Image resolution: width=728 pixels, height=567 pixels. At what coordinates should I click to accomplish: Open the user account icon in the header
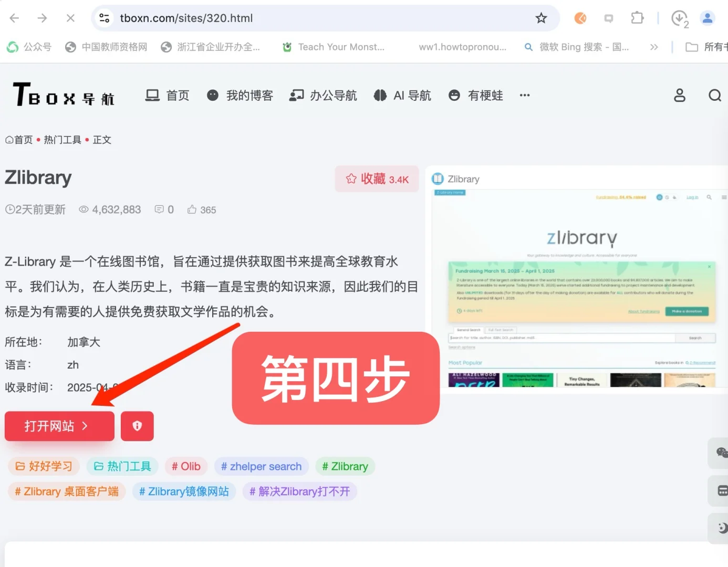[x=680, y=96]
